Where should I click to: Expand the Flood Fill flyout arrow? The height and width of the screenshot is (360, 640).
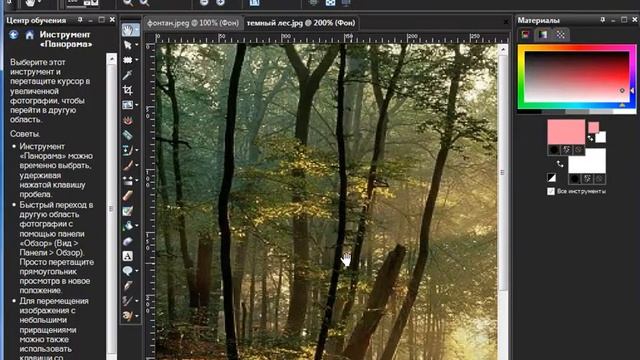137,225
